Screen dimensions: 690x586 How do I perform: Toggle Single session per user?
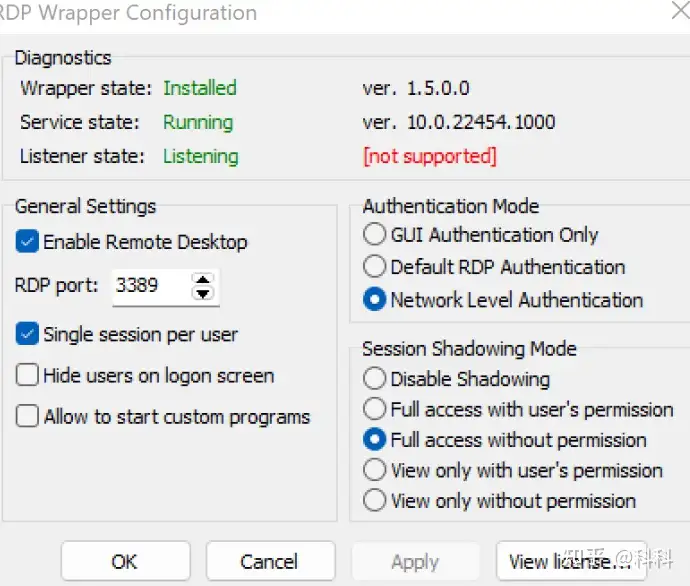click(27, 334)
